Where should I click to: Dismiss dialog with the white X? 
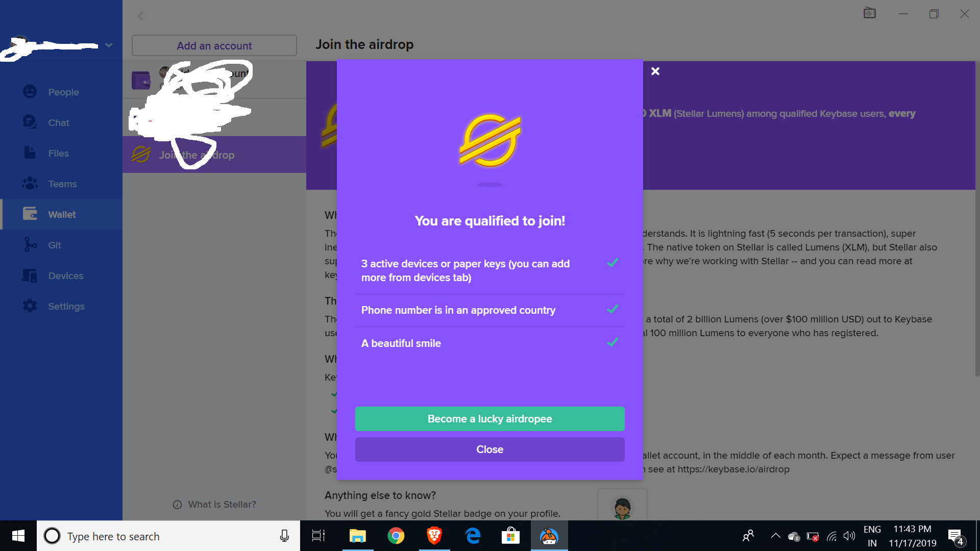point(655,71)
